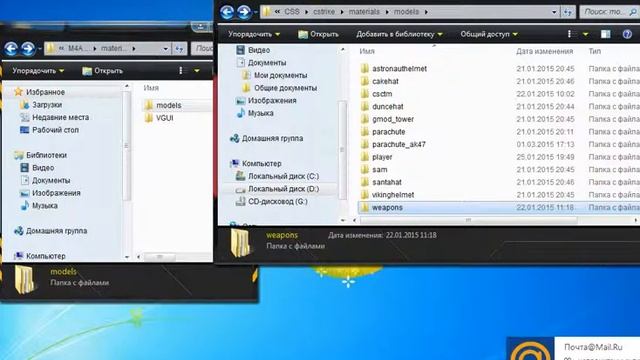Open Загрузки in M4A window favorites
The height and width of the screenshot is (360, 640).
pyautogui.click(x=41, y=105)
